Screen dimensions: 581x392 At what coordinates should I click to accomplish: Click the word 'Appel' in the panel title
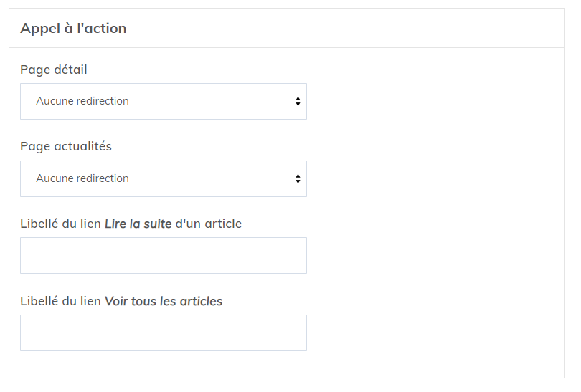click(x=38, y=29)
